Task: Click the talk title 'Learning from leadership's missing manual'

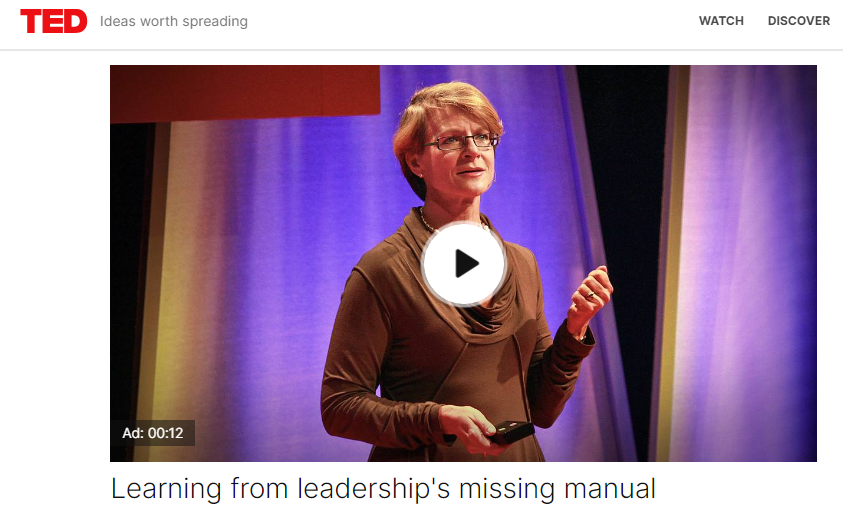Action: [383, 489]
